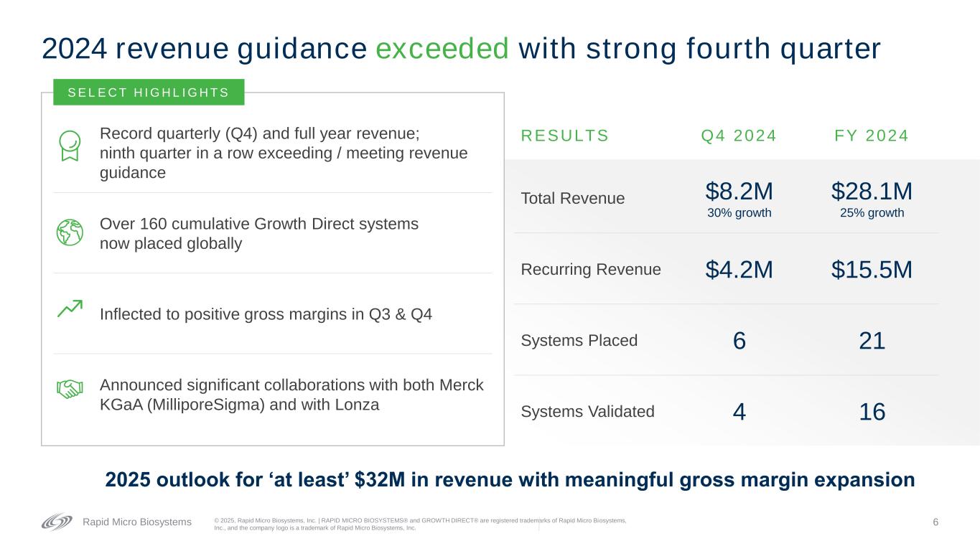Click the RESULTS table heading
980x551 pixels.
pyautogui.click(x=564, y=136)
